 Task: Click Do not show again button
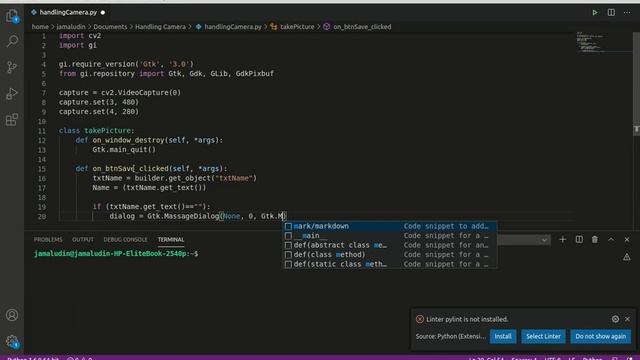600,336
